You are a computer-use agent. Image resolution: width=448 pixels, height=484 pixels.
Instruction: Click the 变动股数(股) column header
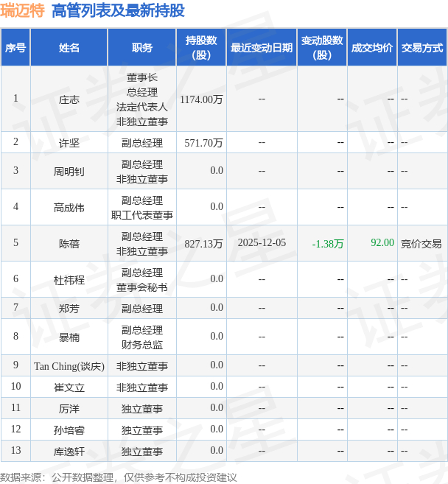point(322,48)
